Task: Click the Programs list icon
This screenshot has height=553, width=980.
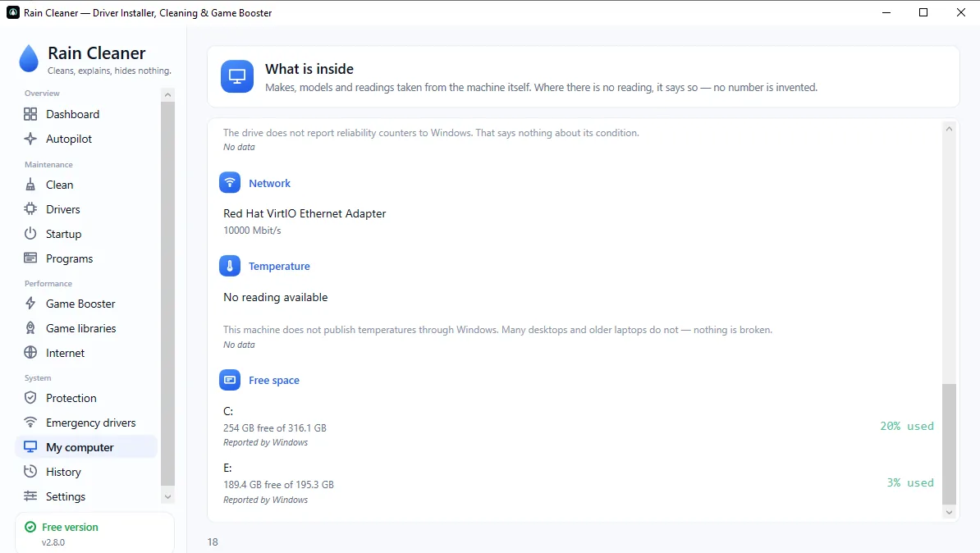Action: coord(30,258)
